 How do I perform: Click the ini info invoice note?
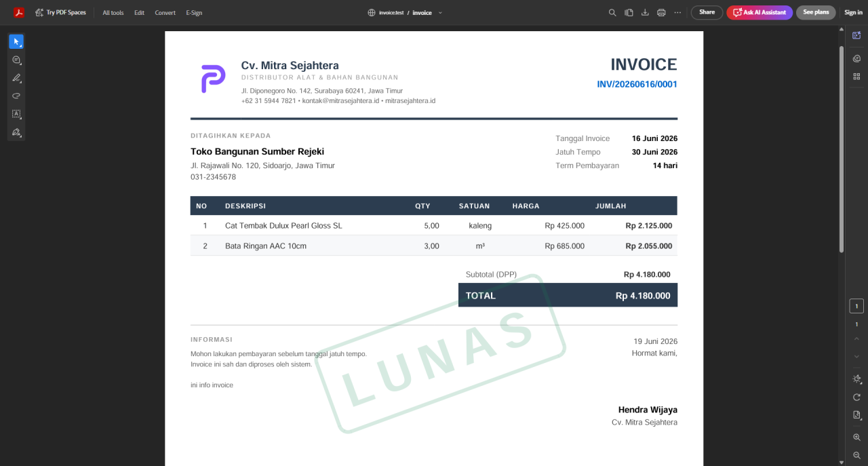tap(212, 385)
